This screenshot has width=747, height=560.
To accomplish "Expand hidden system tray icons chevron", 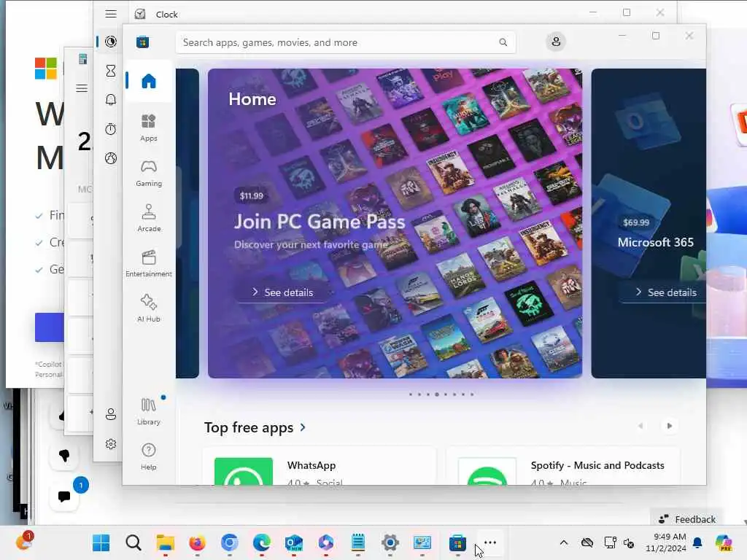I will pos(564,542).
